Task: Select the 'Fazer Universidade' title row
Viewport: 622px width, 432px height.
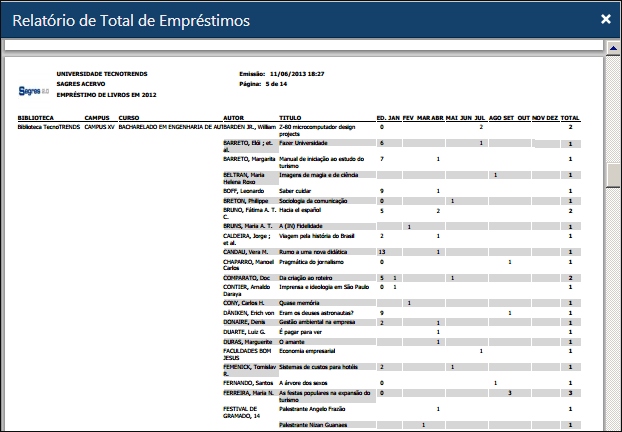Action: pos(306,143)
